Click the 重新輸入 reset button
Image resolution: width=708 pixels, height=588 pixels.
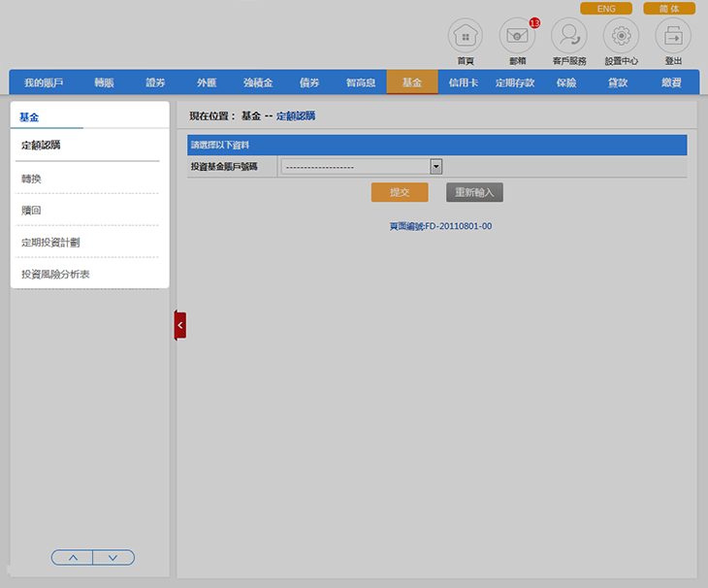tap(474, 192)
